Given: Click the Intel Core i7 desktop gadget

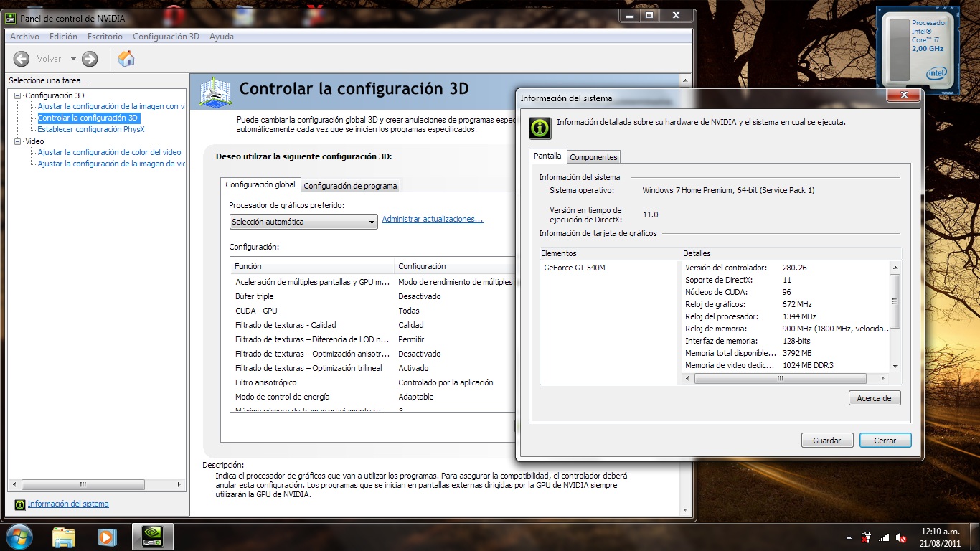Looking at the screenshot, I should point(919,50).
